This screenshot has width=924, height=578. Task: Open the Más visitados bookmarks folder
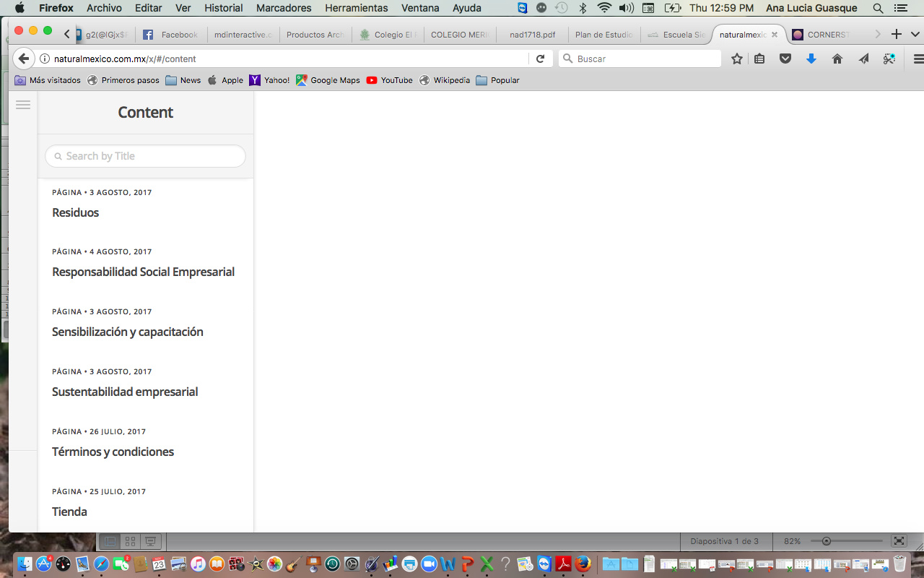point(48,80)
